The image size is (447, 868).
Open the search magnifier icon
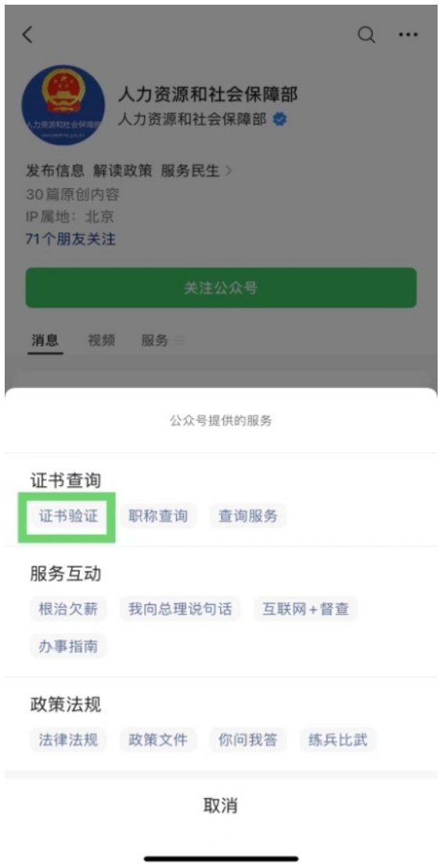tap(366, 34)
